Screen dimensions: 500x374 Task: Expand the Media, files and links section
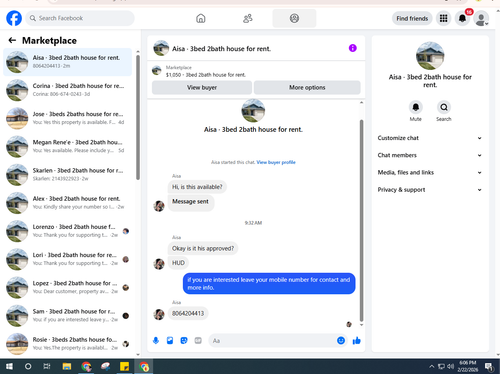[x=430, y=172]
